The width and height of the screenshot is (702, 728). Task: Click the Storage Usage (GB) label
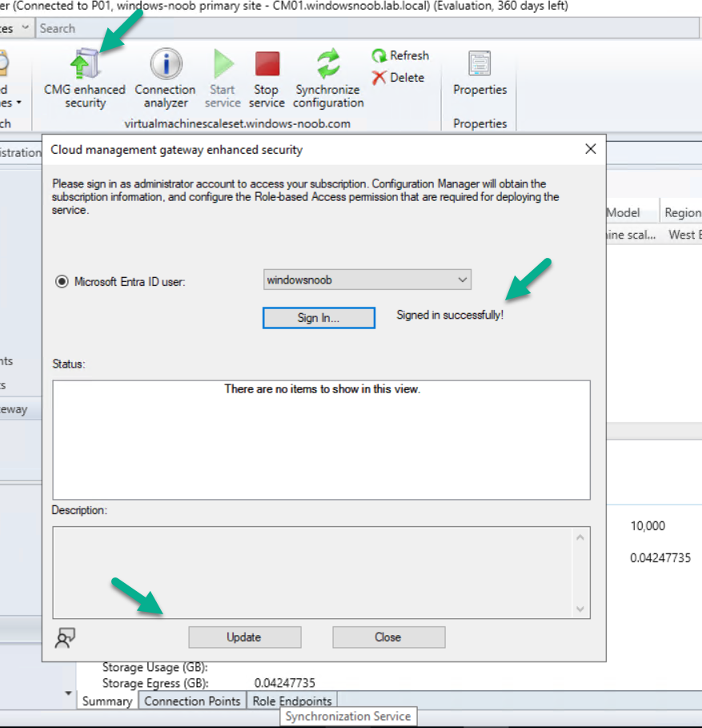(155, 667)
